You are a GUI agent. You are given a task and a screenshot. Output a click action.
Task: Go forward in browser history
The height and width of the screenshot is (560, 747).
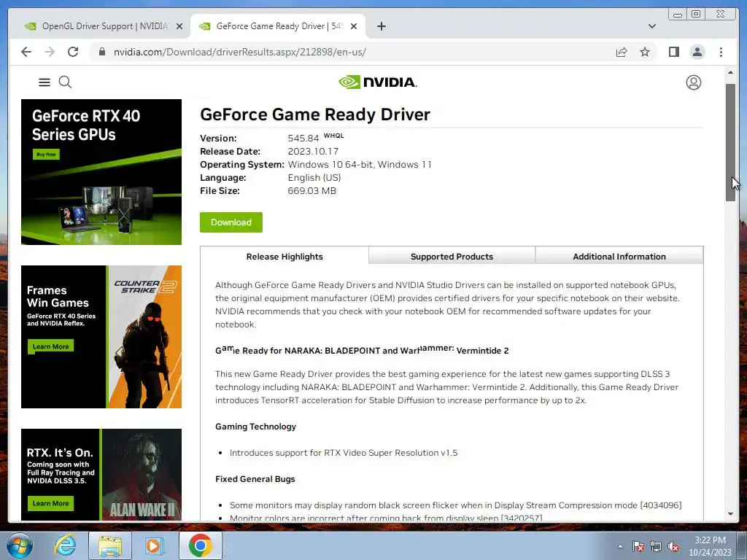(50, 52)
